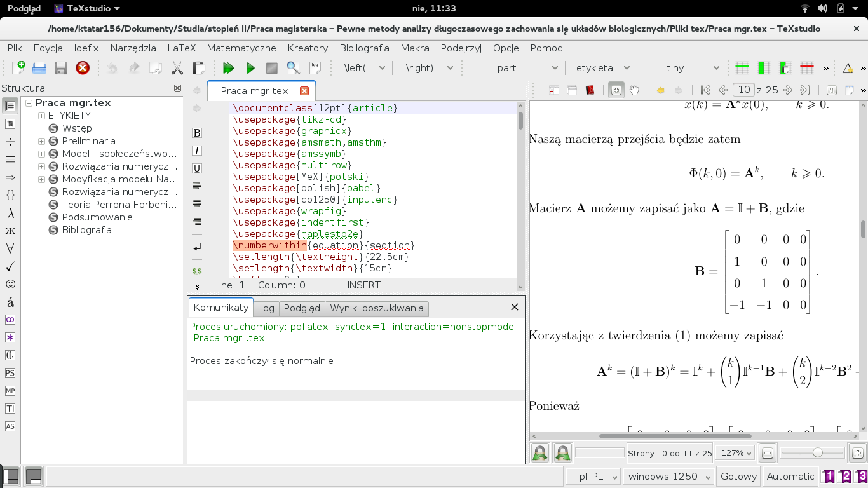Click the Bold B formatting icon
The image size is (868, 488).
tap(197, 133)
